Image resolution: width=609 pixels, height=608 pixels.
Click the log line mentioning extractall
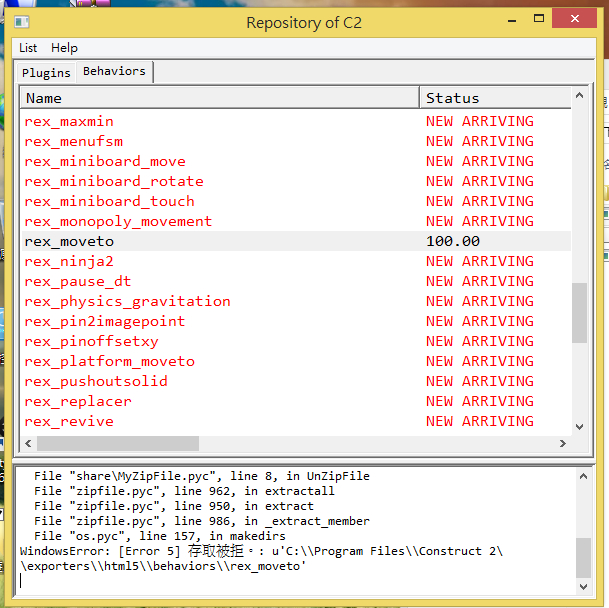tap(184, 491)
